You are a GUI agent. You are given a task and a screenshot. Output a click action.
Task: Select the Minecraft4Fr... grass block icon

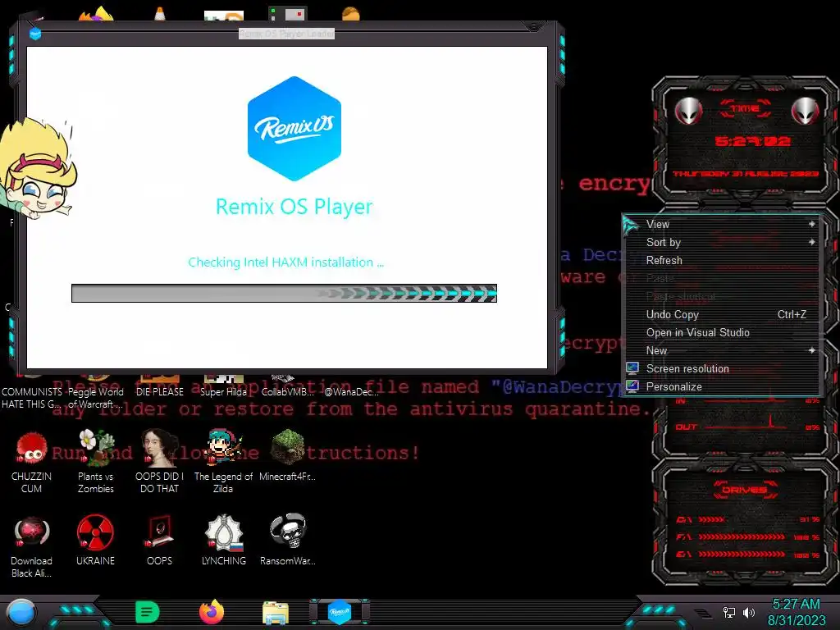[x=288, y=456]
